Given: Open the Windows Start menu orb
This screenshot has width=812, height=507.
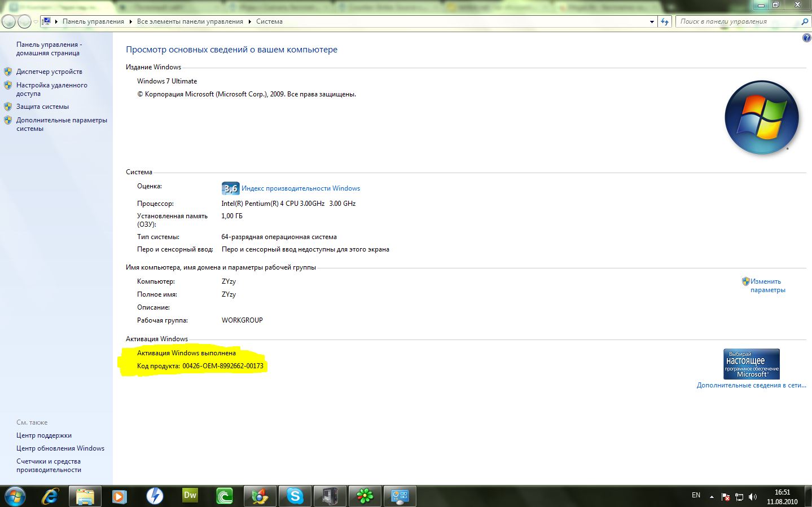Looking at the screenshot, I should (15, 496).
